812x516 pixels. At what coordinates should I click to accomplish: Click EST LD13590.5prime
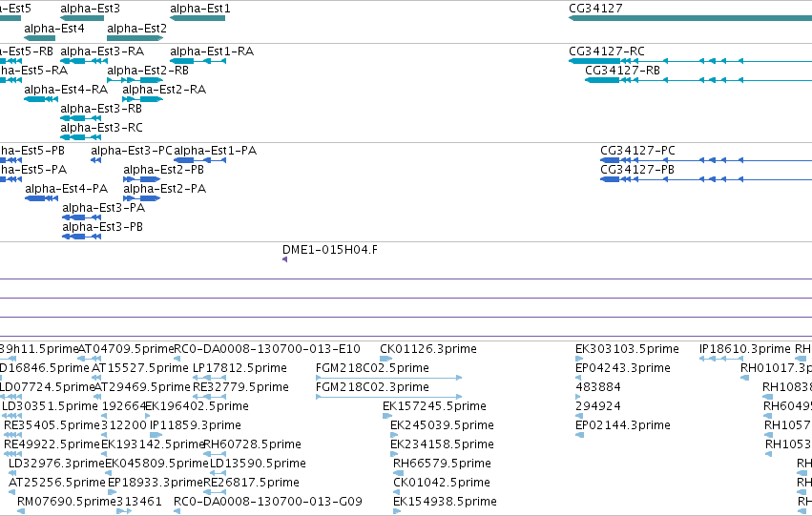coord(258,464)
